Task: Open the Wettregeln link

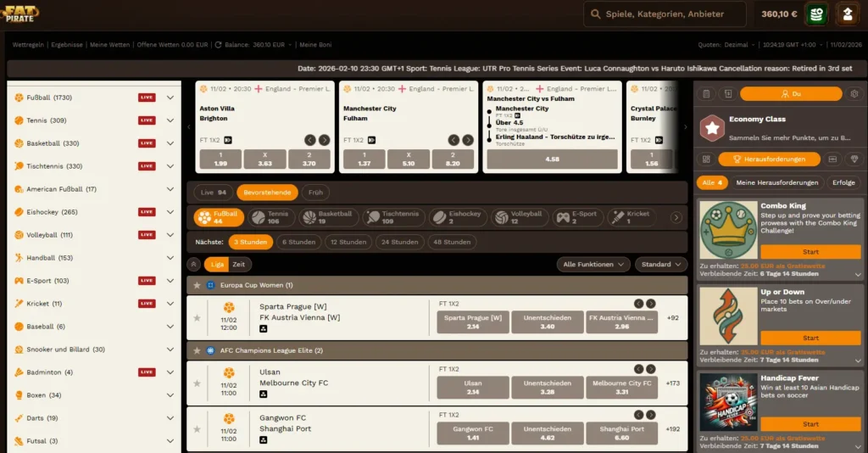Action: [x=28, y=45]
